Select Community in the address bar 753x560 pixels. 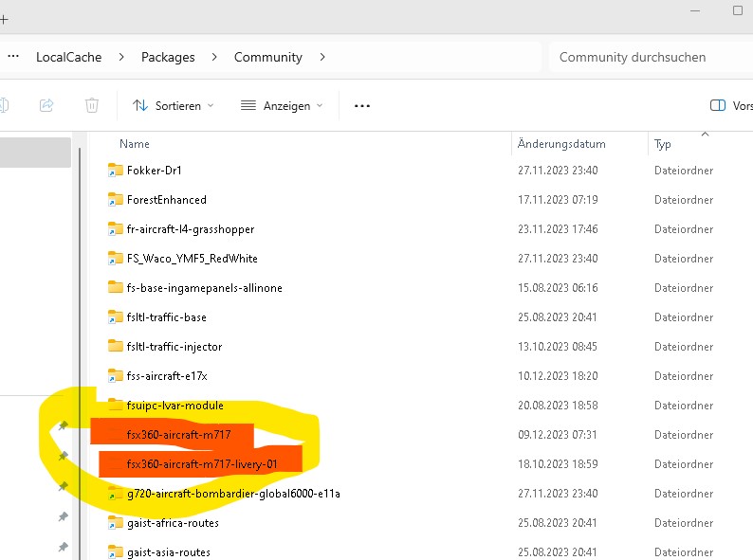(268, 57)
